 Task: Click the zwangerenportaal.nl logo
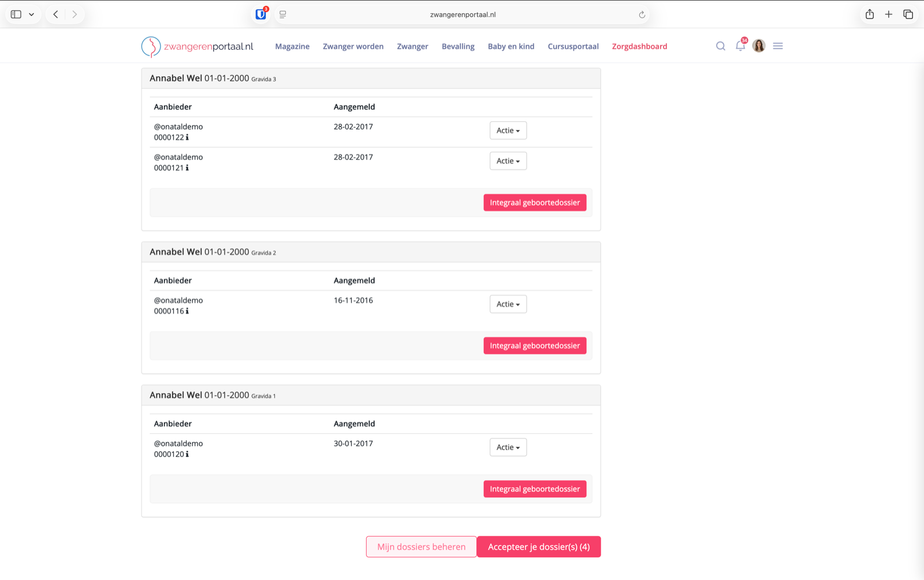[198, 47]
